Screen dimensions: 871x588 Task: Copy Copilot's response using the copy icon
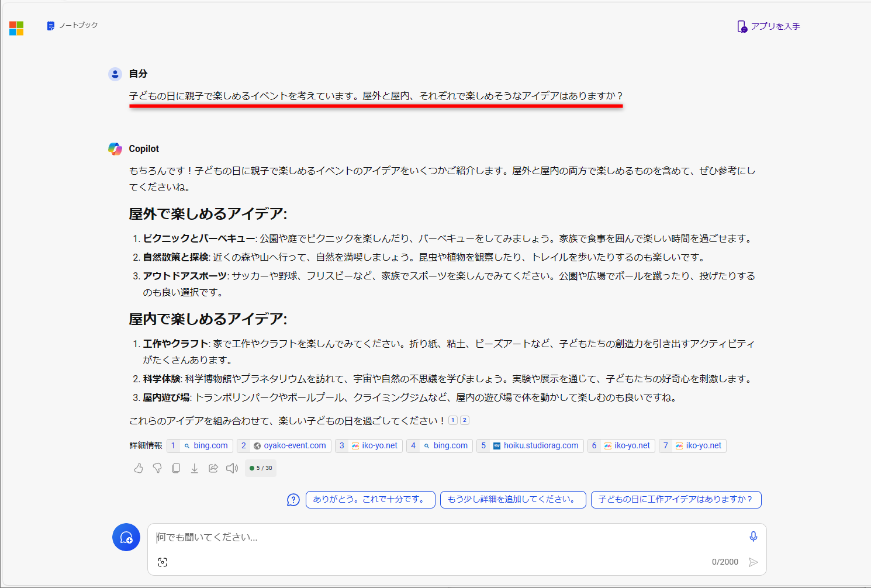176,468
